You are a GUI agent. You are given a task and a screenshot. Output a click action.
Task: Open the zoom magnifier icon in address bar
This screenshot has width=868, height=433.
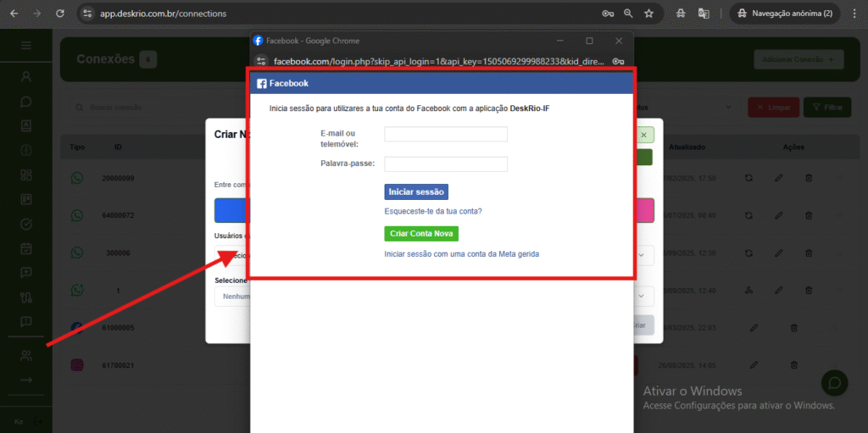pyautogui.click(x=628, y=14)
